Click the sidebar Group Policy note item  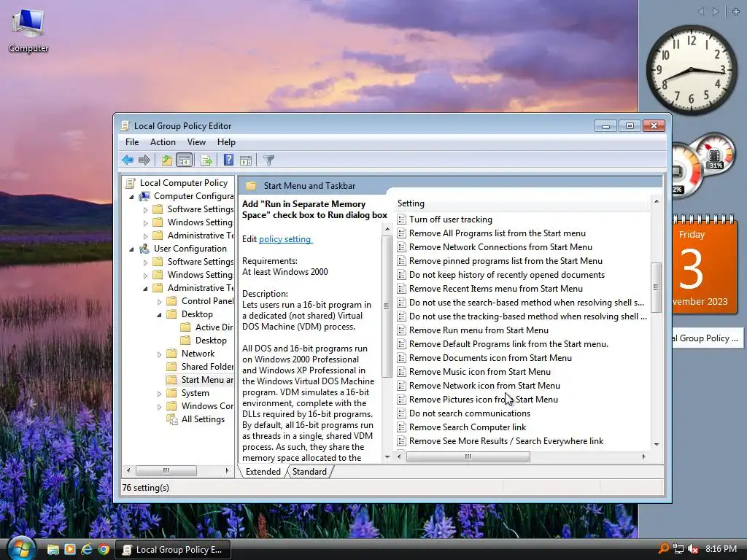click(708, 338)
